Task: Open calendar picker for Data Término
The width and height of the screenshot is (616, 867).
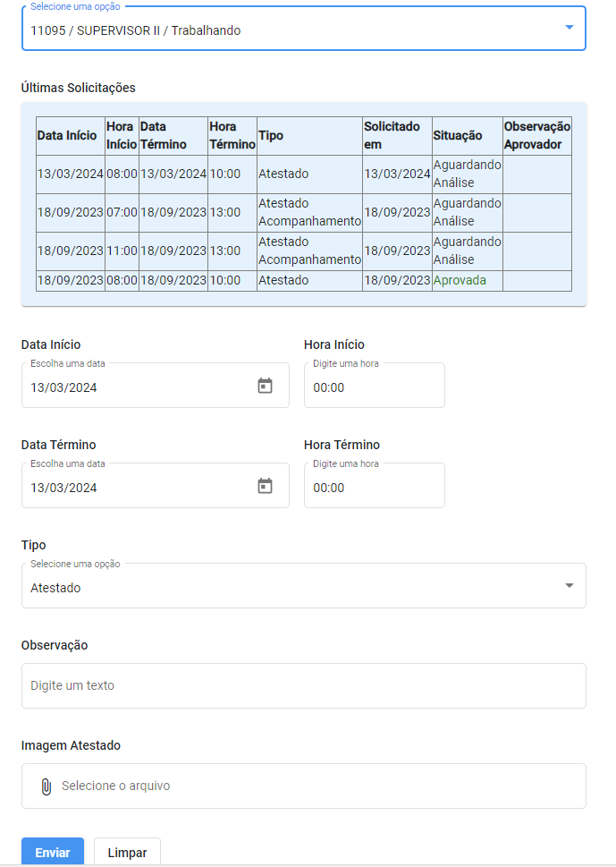Action: [266, 486]
